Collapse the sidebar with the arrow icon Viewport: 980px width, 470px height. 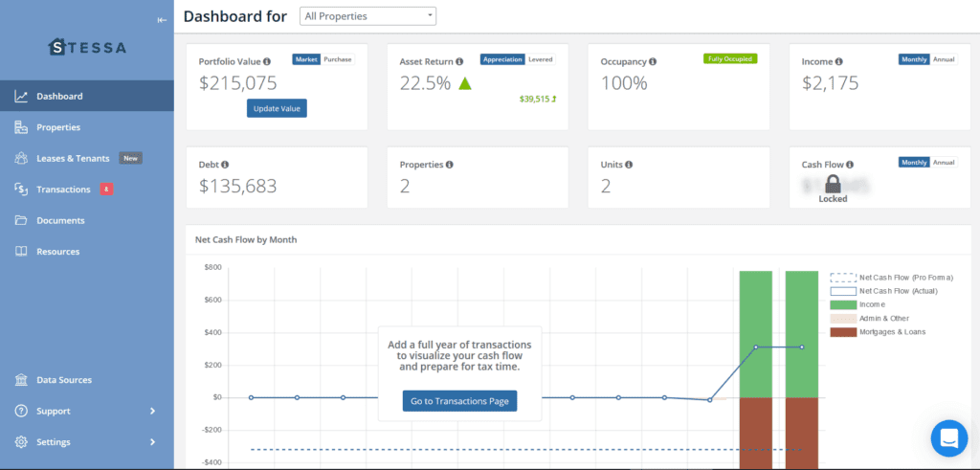point(162,20)
